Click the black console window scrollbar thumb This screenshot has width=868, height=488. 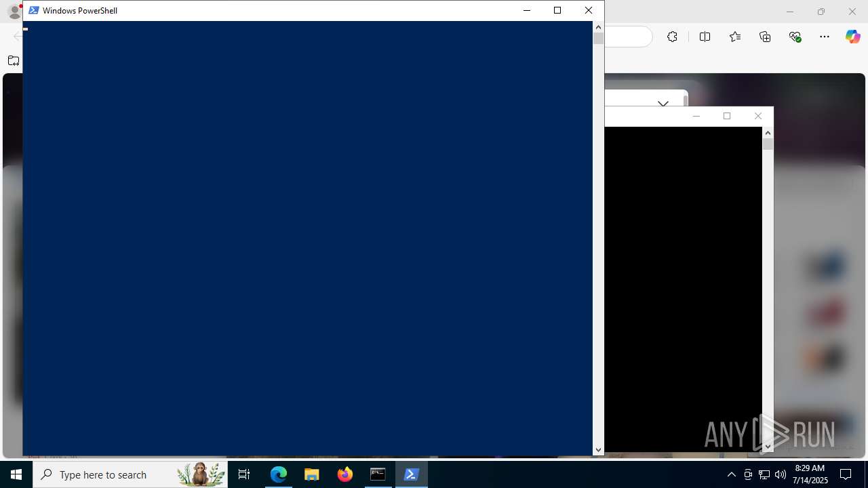[x=768, y=144]
